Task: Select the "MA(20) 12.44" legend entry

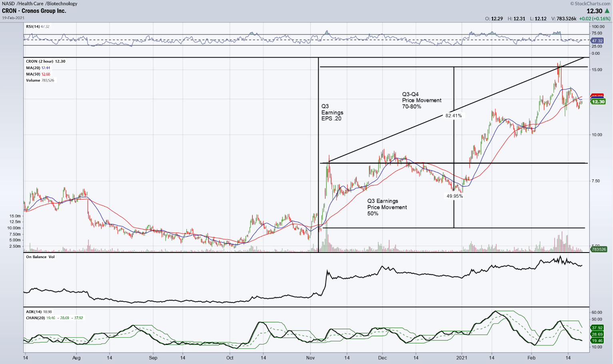Action: (x=38, y=68)
